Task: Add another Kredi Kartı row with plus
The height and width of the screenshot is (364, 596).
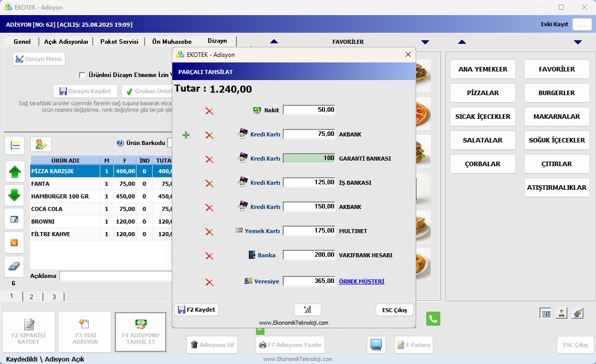Action: point(186,135)
